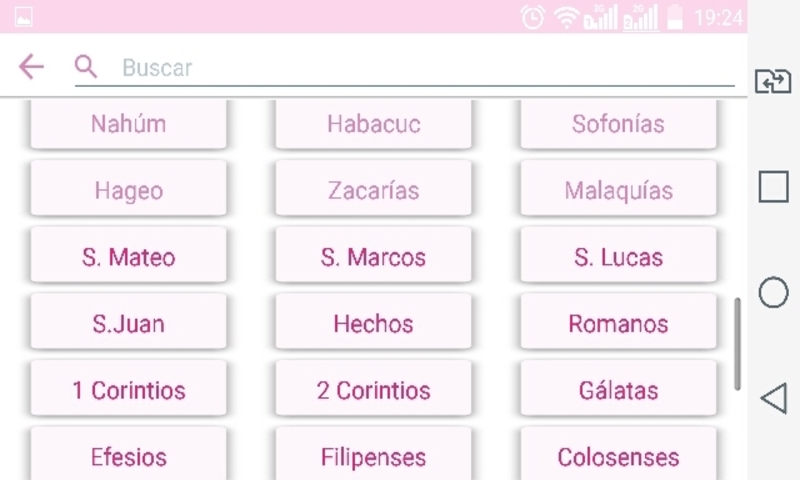800x480 pixels.
Task: Select 1 Corintios
Action: coord(128,391)
